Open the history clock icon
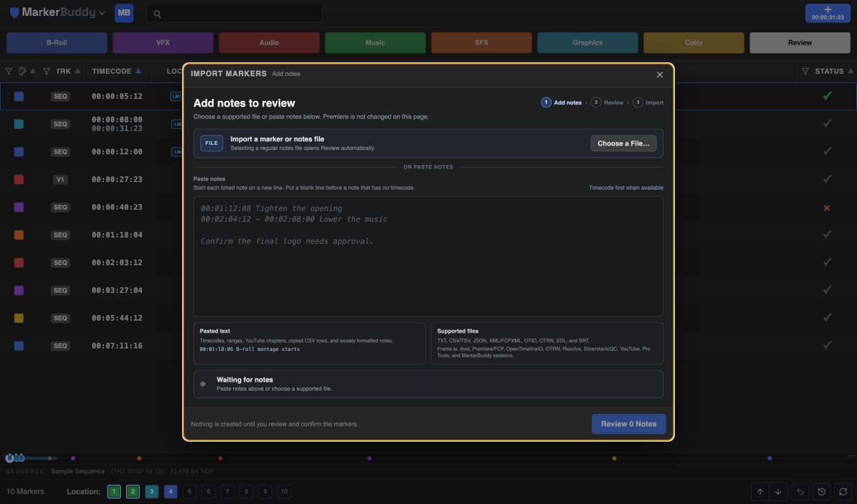The image size is (857, 504). click(822, 491)
